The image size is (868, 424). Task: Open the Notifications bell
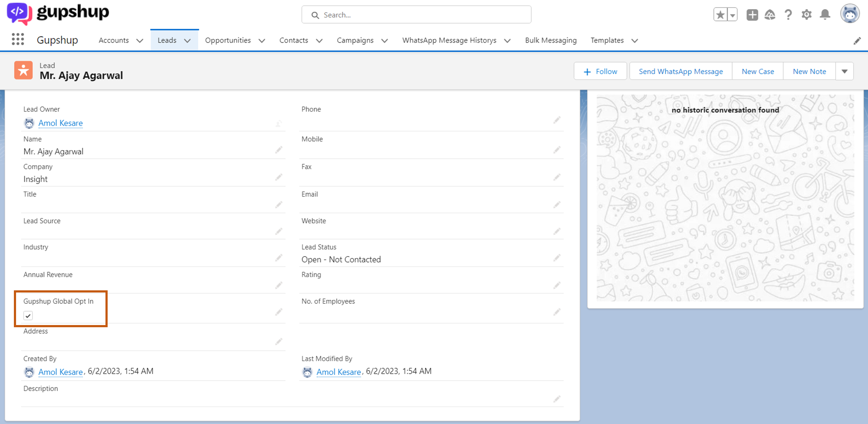(825, 15)
